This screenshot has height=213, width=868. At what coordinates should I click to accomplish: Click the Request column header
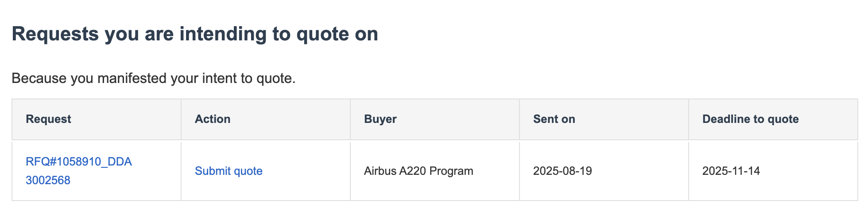49,119
